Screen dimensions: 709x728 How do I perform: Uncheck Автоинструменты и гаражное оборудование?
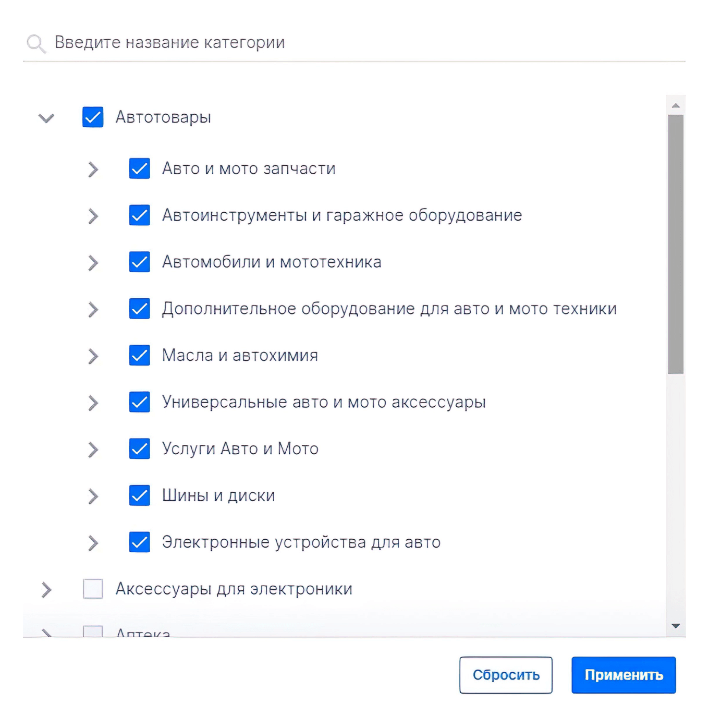click(139, 215)
